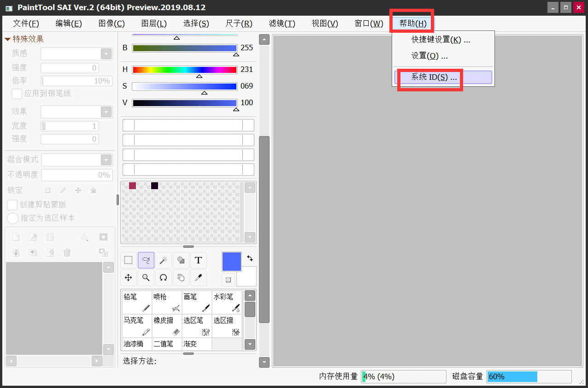Select the magic wand tool
Screen dimensions: 588x388
tap(164, 260)
